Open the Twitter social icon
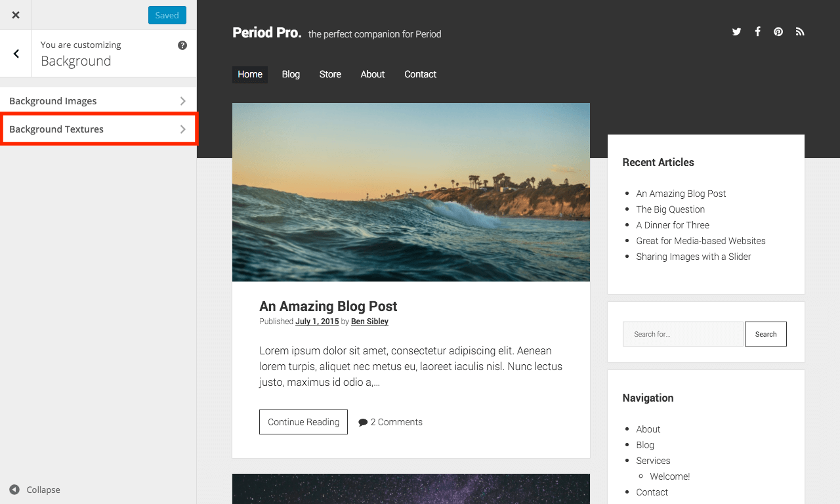The width and height of the screenshot is (840, 504). point(736,31)
